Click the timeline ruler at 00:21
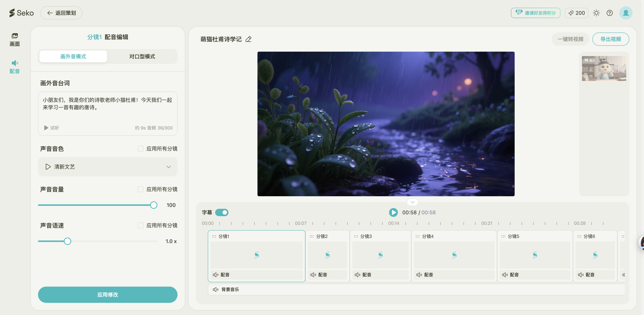Screen dimensions: 644x315 click(486, 223)
